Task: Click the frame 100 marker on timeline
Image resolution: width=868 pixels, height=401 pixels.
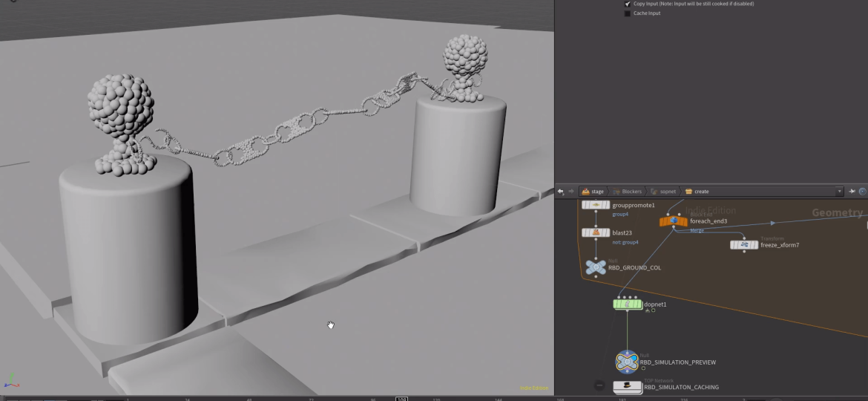Action: 401,399
